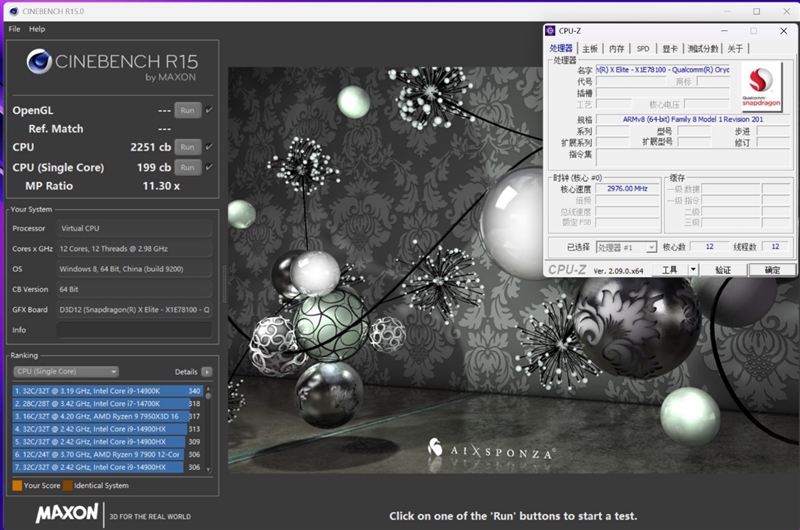
Task: Run the CPU (Single Core) benchmark
Action: coord(187,167)
